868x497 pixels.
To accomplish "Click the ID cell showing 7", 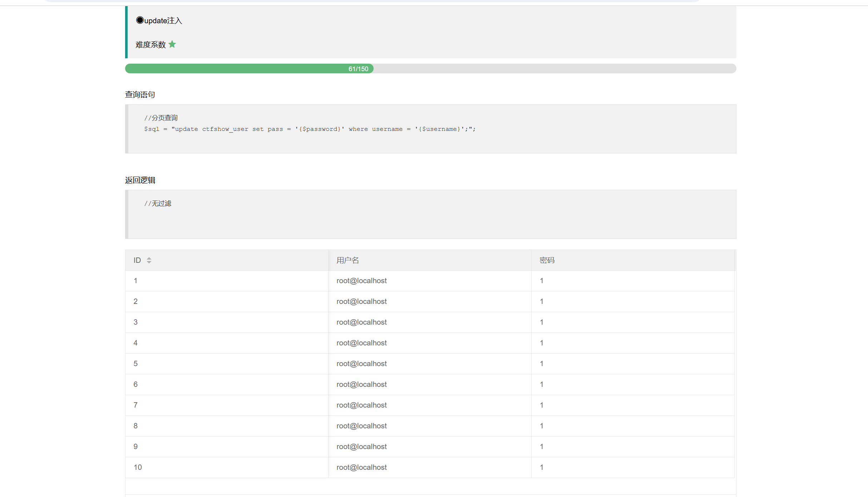I will (135, 405).
